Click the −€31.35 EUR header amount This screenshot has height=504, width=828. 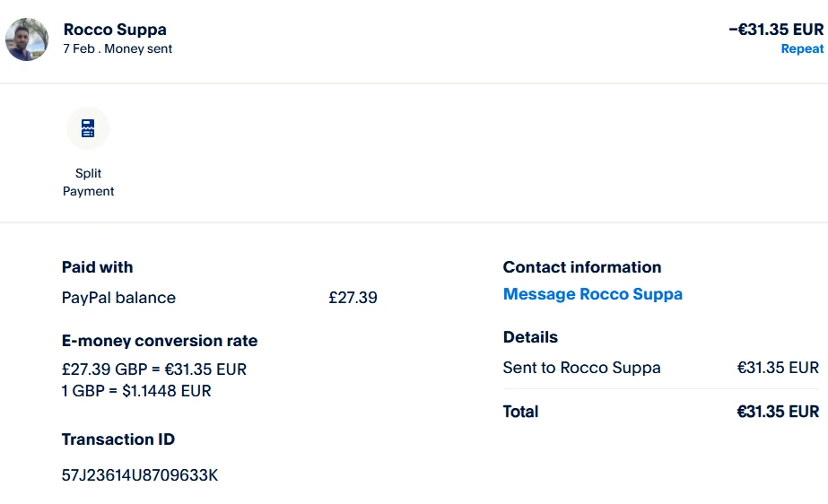pos(775,30)
